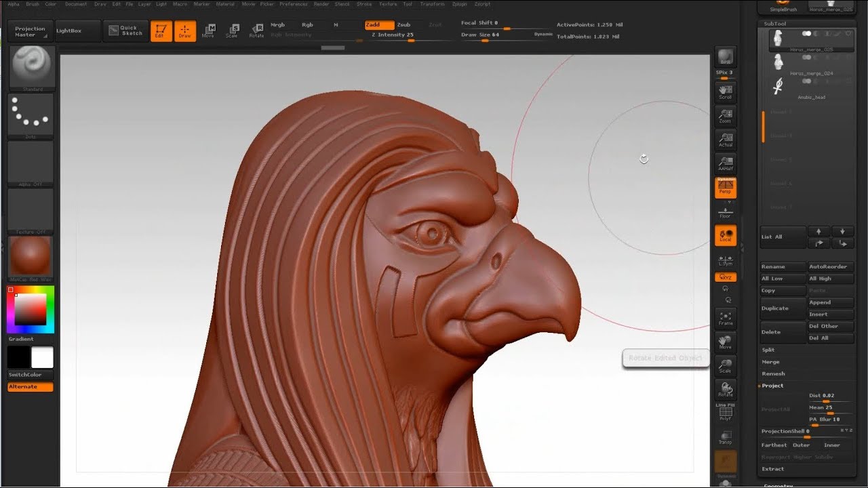Open the Zplugin menu
The height and width of the screenshot is (488, 868).
click(x=459, y=4)
